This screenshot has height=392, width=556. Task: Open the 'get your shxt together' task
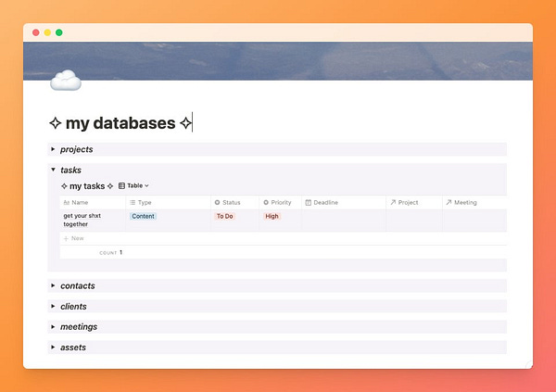click(x=82, y=220)
